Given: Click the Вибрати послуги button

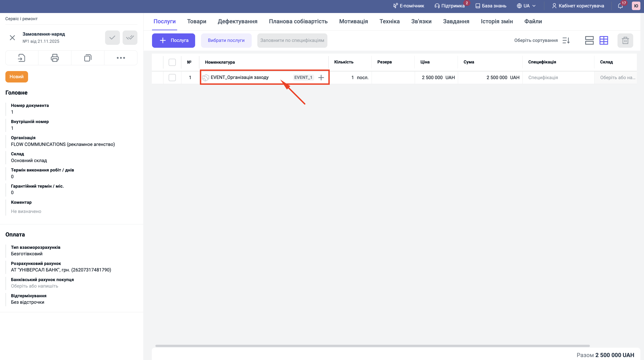Looking at the screenshot, I should pos(226,40).
